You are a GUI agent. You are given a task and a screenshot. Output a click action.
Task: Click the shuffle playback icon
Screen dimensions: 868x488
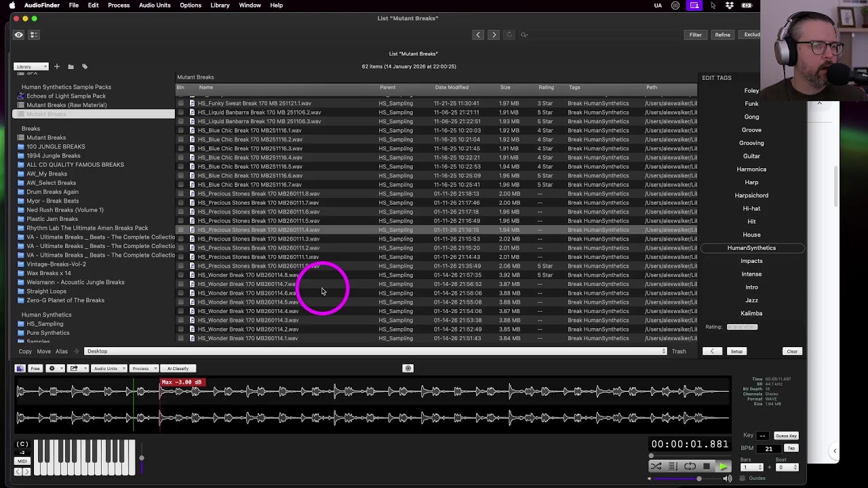click(x=656, y=466)
